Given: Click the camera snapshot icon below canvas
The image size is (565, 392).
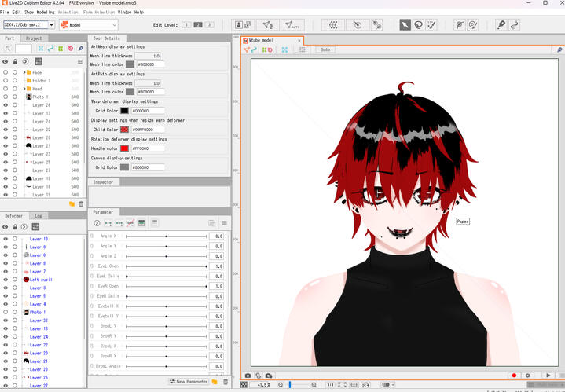Looking at the screenshot, I should 248,376.
